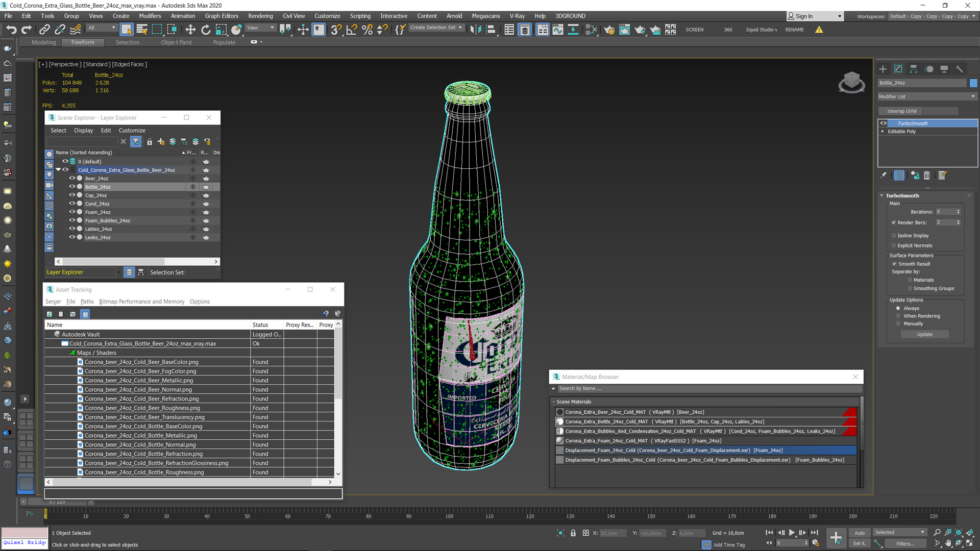This screenshot has width=980, height=551.
Task: Click the Pan View hand icon
Action: point(948,543)
